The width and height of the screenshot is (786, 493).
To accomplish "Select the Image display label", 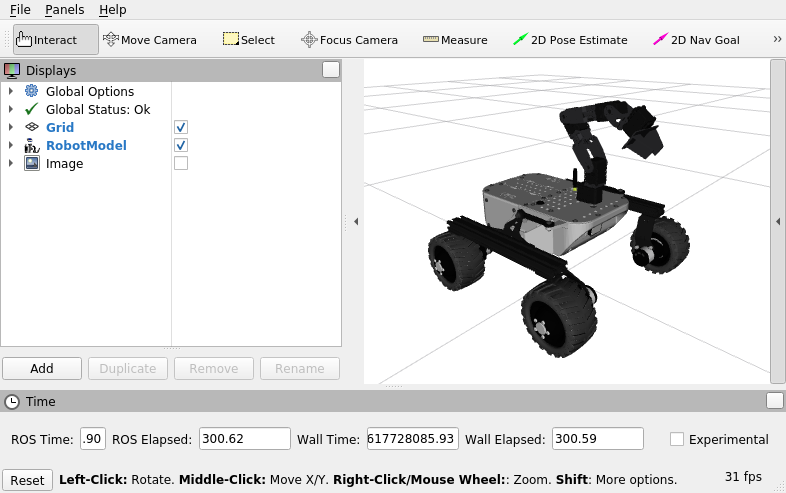I will (x=64, y=163).
